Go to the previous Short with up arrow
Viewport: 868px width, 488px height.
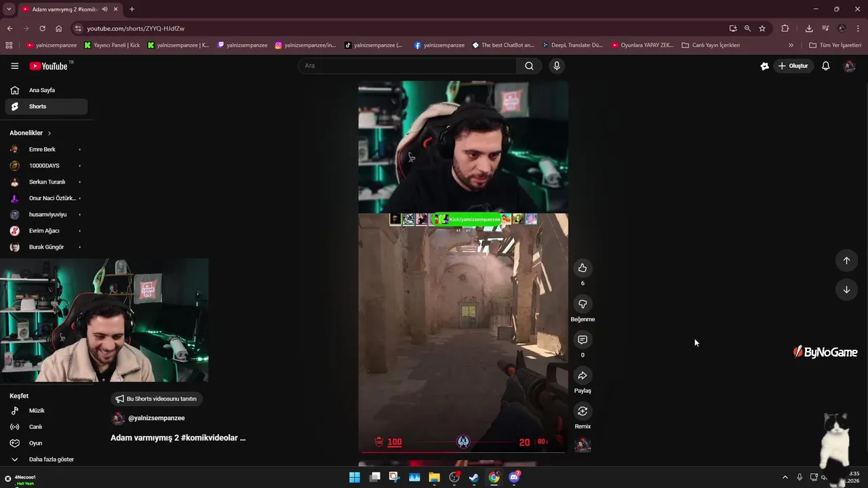pyautogui.click(x=846, y=260)
